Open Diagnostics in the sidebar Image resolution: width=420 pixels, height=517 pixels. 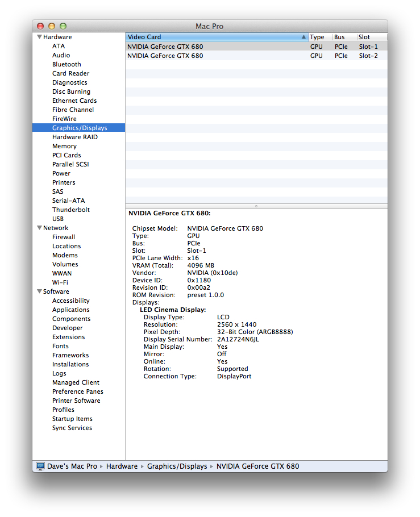[69, 82]
